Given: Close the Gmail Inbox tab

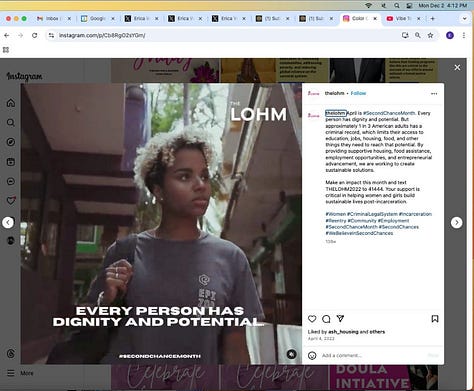Looking at the screenshot, I should [69, 19].
